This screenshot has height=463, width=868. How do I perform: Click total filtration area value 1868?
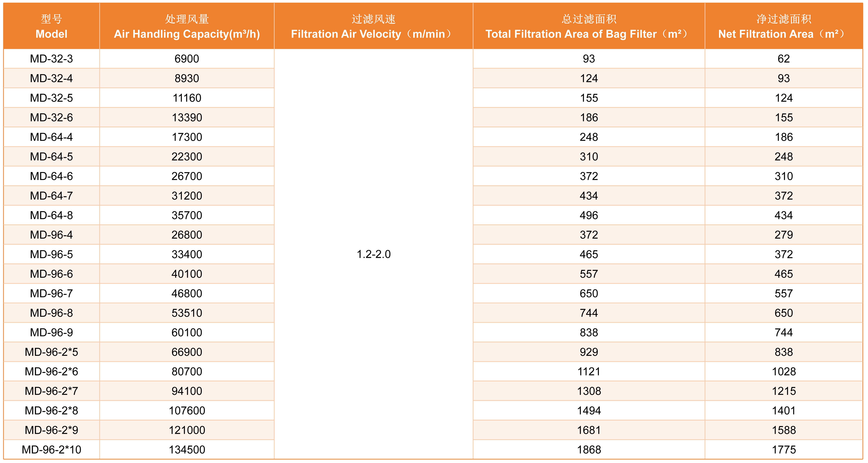[589, 450]
